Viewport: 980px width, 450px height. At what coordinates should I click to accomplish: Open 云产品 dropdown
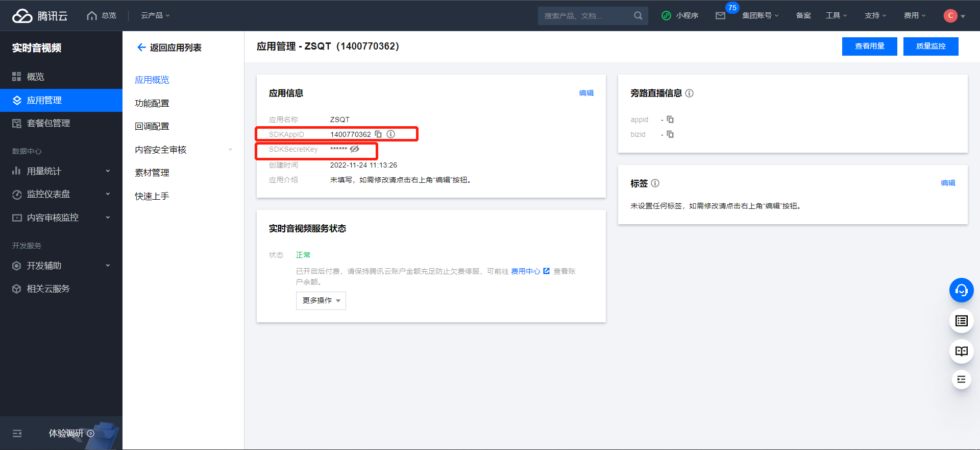click(155, 16)
